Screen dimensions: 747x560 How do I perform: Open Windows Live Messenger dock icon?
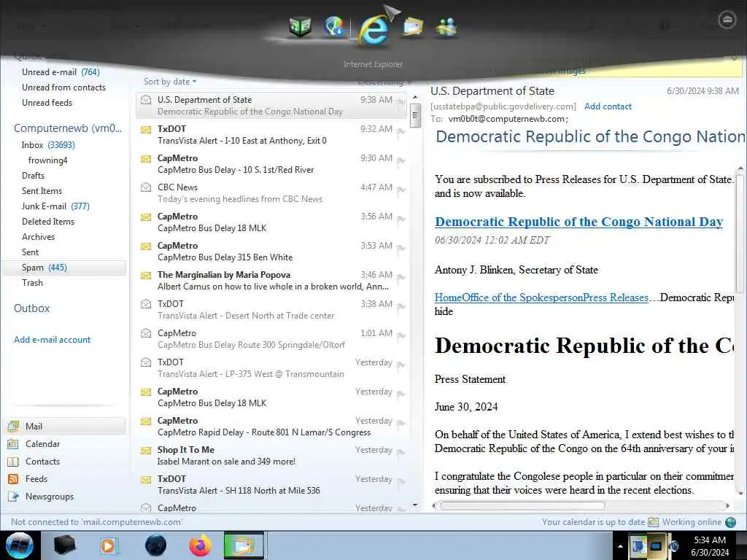[x=446, y=27]
